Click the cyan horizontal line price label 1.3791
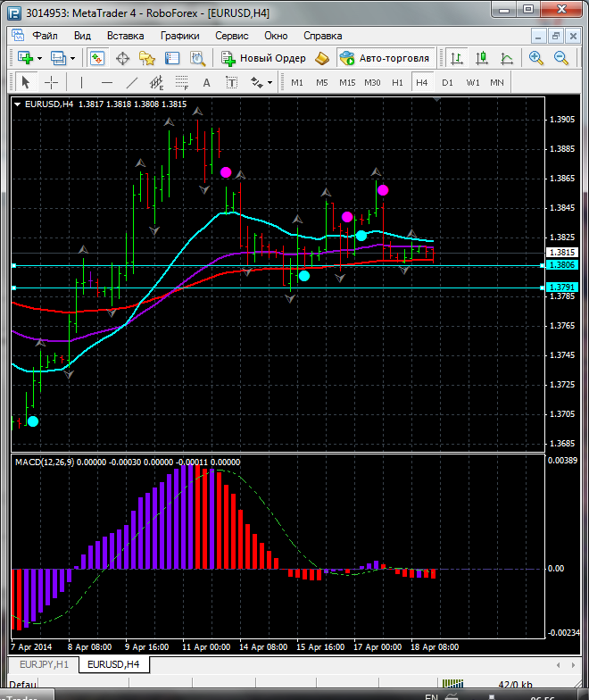The image size is (589, 700). coord(561,287)
